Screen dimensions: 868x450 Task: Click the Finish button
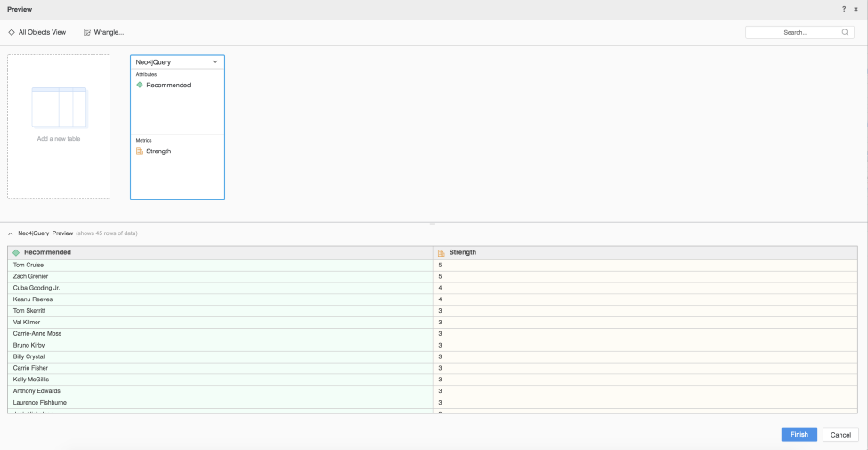click(799, 434)
